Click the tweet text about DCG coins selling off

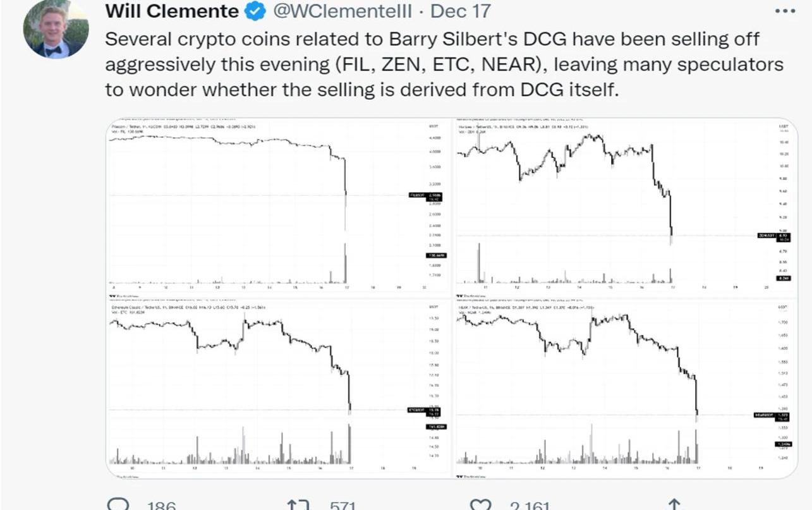(x=444, y=64)
